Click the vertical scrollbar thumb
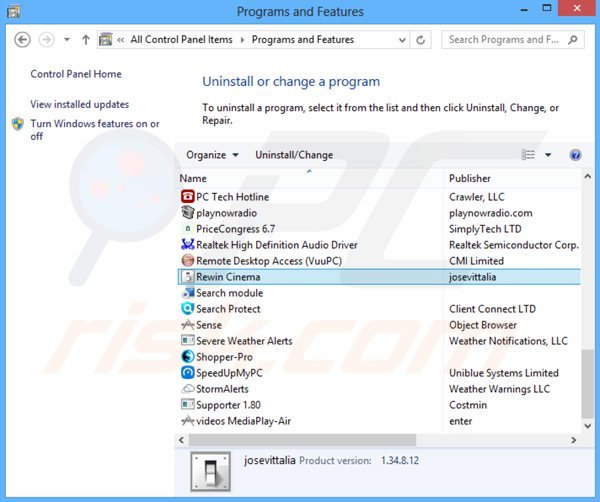The width and height of the screenshot is (600, 502). coord(587,384)
